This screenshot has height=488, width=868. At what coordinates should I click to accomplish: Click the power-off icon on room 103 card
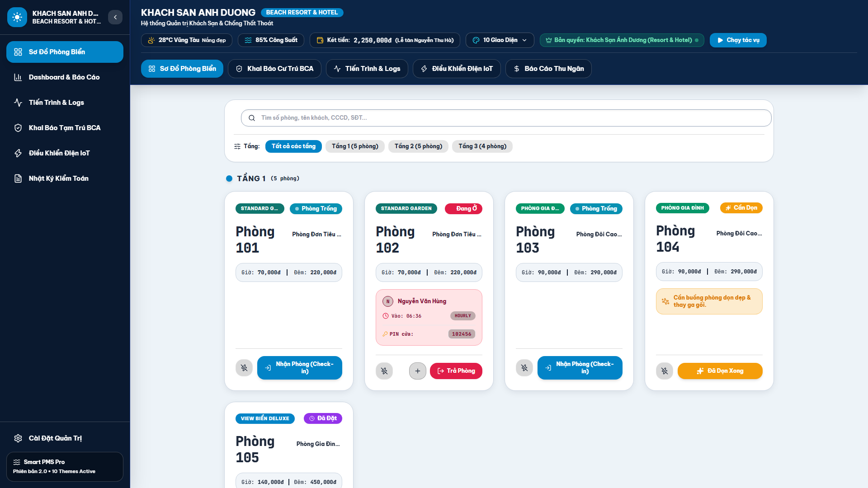coord(524,368)
